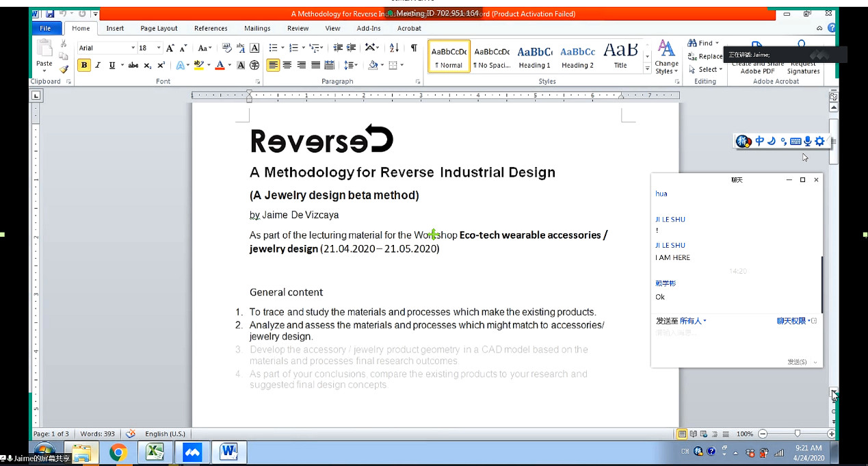Open Excel from the Windows taskbar
Image resolution: width=868 pixels, height=466 pixels.
[x=155, y=452]
